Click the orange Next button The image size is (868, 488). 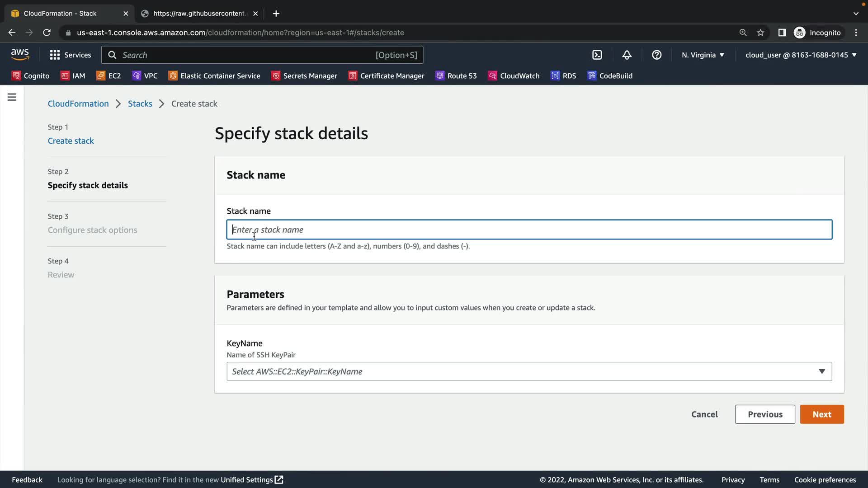pyautogui.click(x=821, y=414)
